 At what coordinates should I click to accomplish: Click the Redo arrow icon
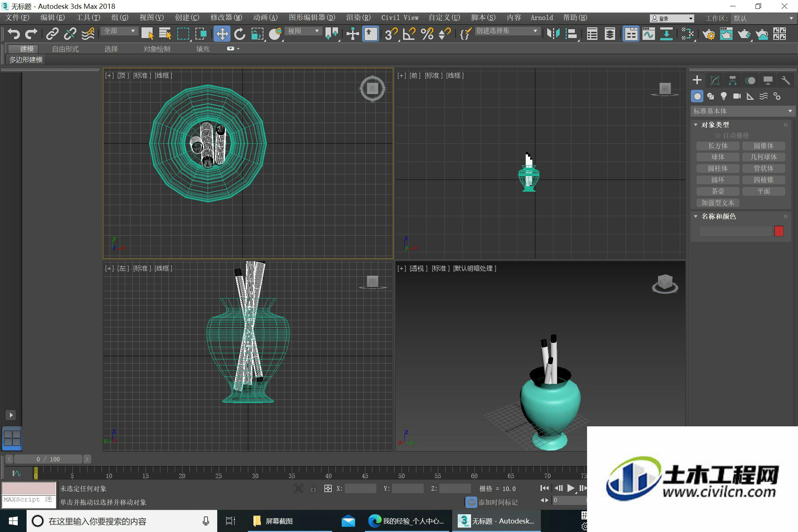coord(31,34)
